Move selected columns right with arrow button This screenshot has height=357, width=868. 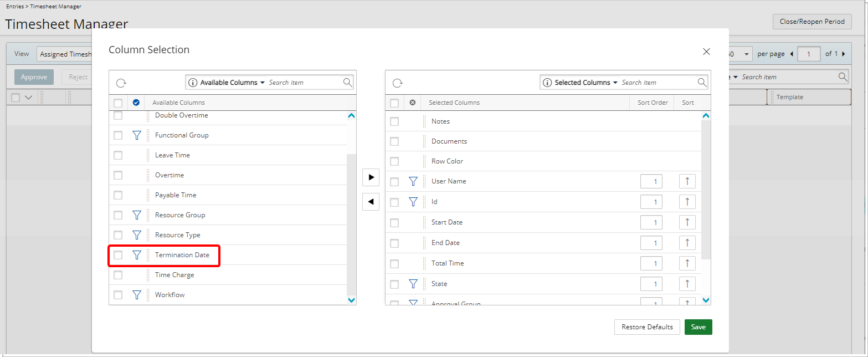(371, 177)
